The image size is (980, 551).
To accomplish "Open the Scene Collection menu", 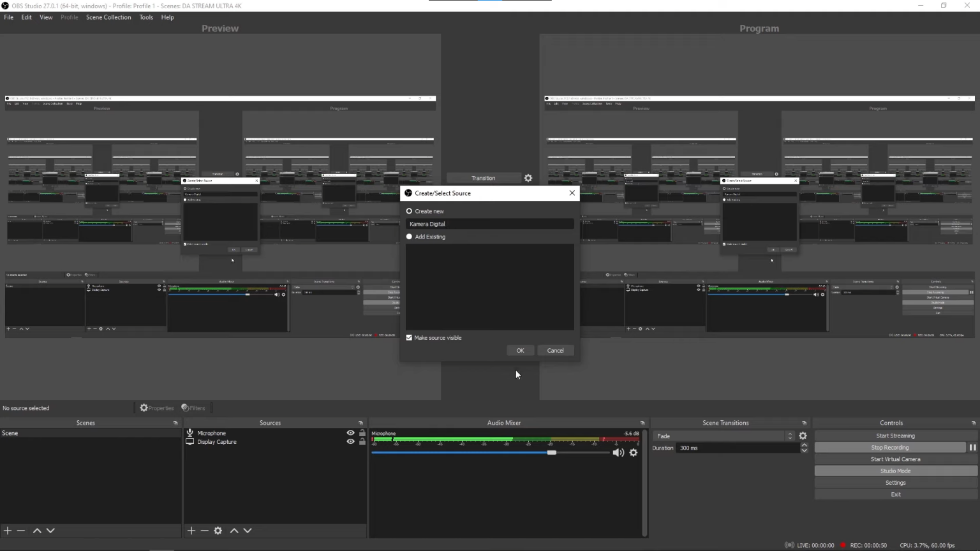I will (108, 17).
